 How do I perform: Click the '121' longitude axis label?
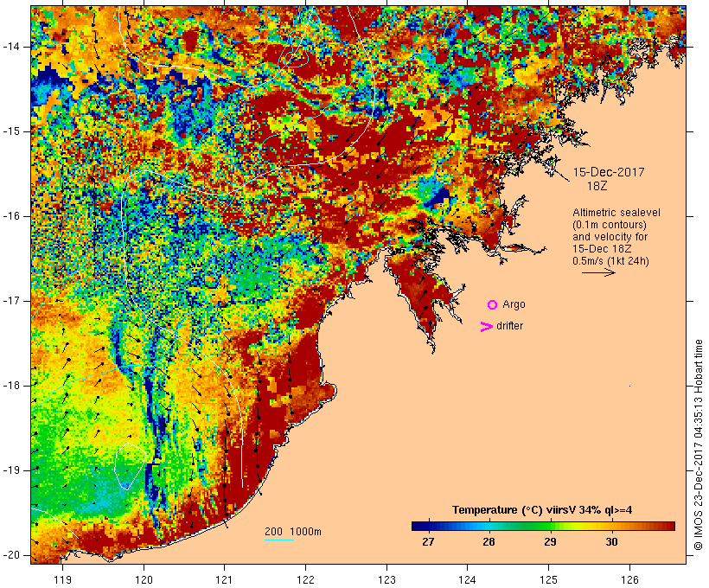(224, 580)
